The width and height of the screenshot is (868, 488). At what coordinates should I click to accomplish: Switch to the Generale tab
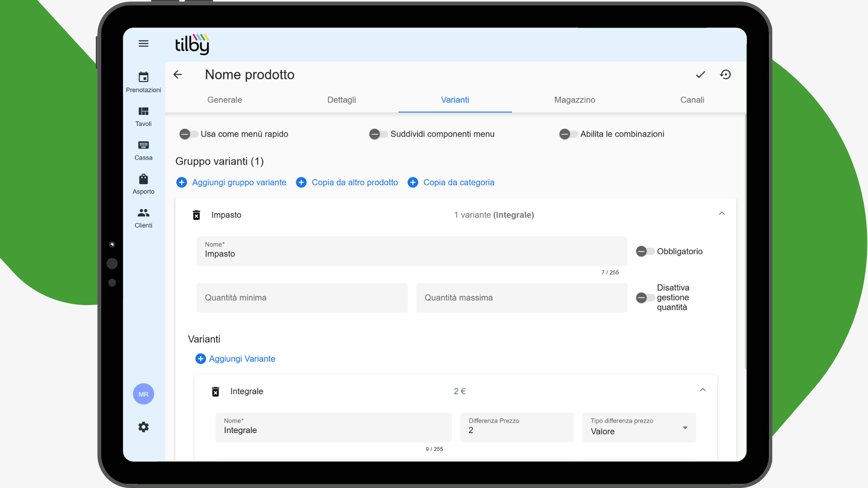tap(225, 100)
